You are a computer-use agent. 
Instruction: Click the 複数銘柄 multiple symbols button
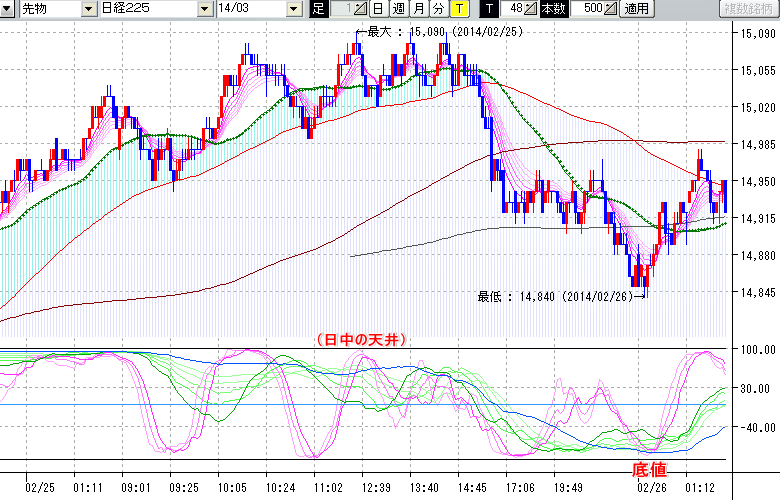tap(749, 9)
